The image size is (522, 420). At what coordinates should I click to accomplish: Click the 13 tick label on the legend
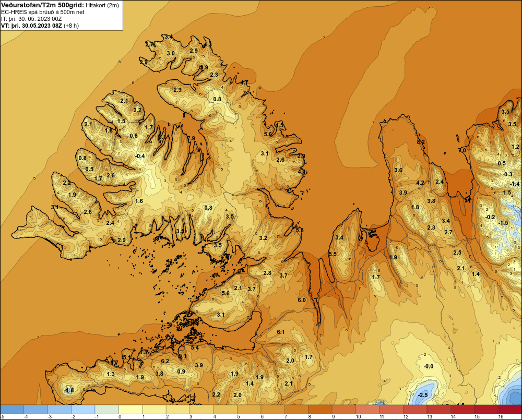[x=430, y=417]
